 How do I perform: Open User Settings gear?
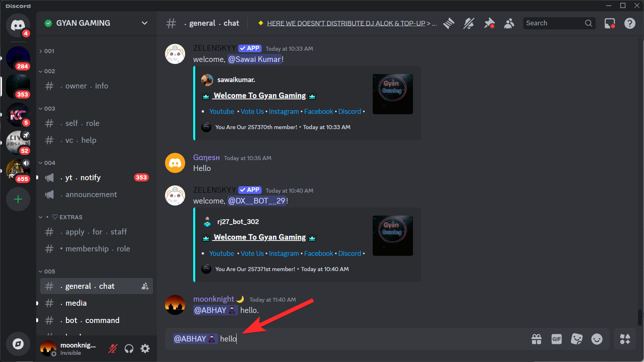click(x=145, y=349)
